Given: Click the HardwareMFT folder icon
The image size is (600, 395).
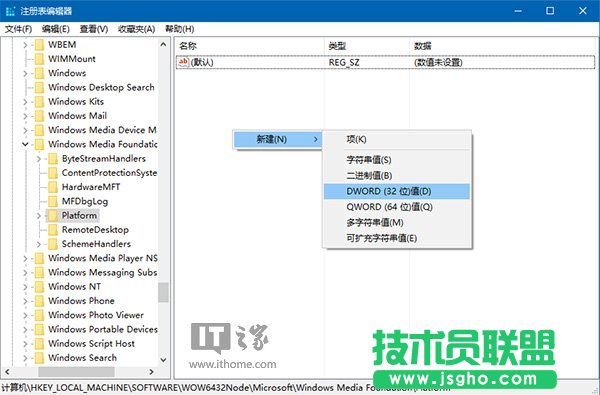Looking at the screenshot, I should pos(53,187).
